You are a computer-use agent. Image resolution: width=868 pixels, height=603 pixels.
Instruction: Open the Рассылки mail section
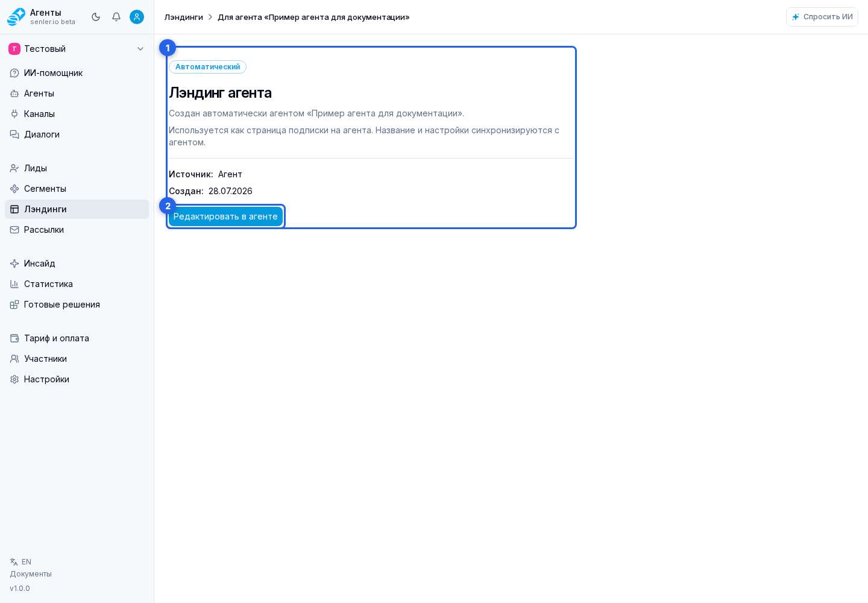coord(77,230)
